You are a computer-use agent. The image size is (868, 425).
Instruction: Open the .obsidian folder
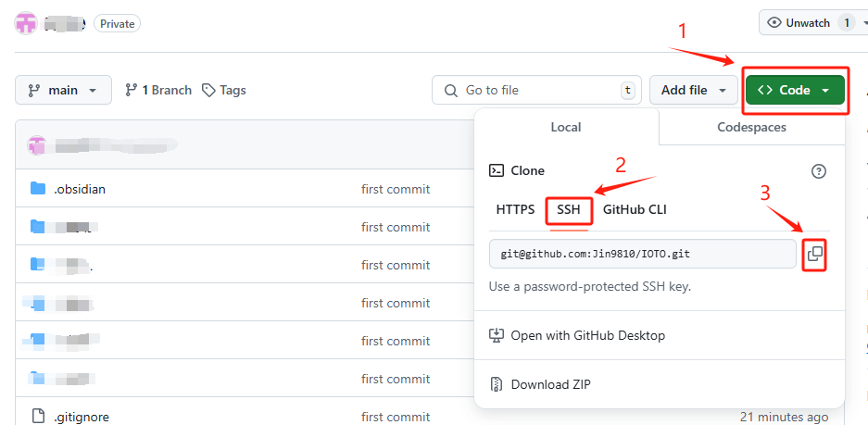(x=79, y=189)
